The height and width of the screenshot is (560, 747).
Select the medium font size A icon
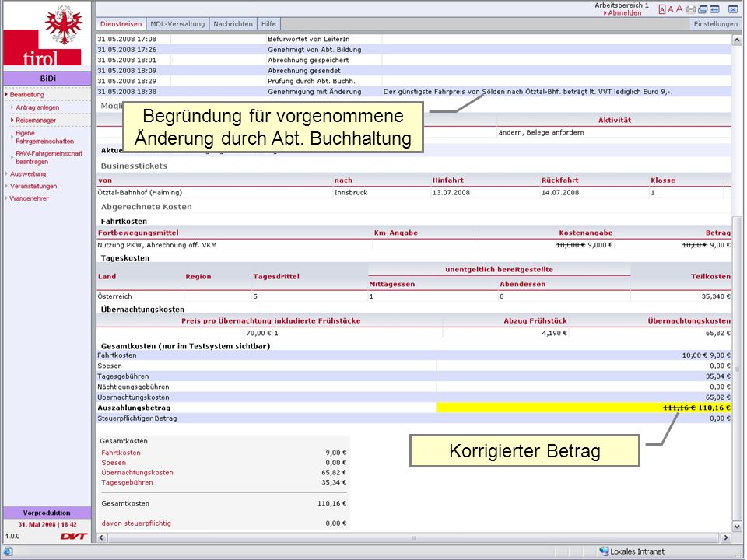671,9
